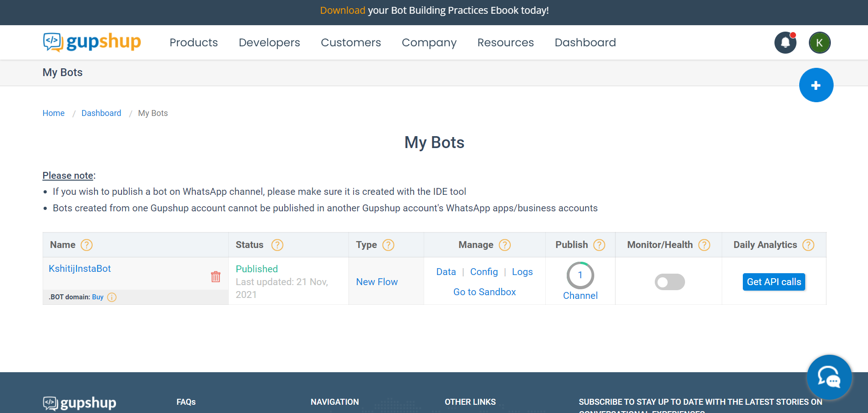Image resolution: width=868 pixels, height=413 pixels.
Task: Open the Resources menu
Action: click(x=506, y=43)
